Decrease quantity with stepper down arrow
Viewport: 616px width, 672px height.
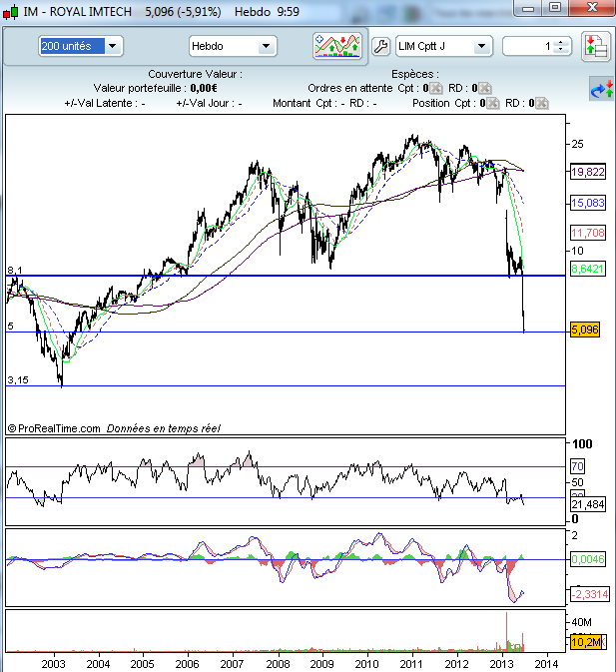coord(561,50)
